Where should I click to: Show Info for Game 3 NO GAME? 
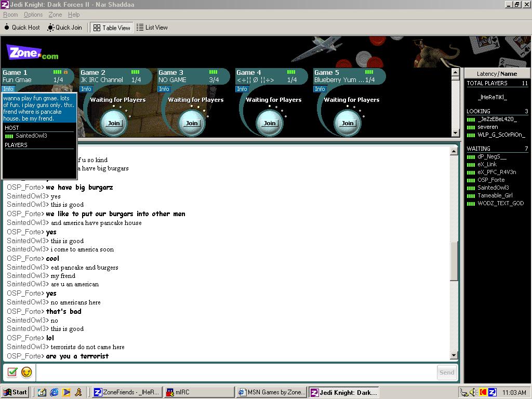coord(164,89)
